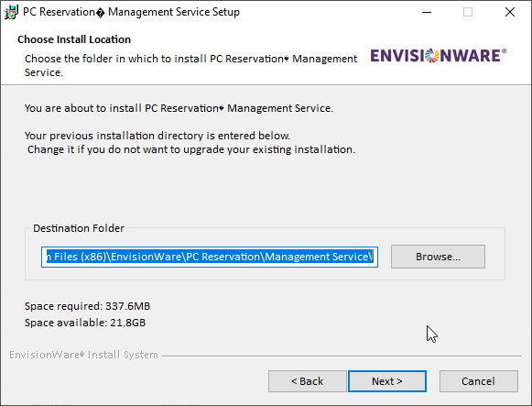The height and width of the screenshot is (406, 532).
Task: Click the "Your previous installation directory" line
Action: (x=157, y=136)
